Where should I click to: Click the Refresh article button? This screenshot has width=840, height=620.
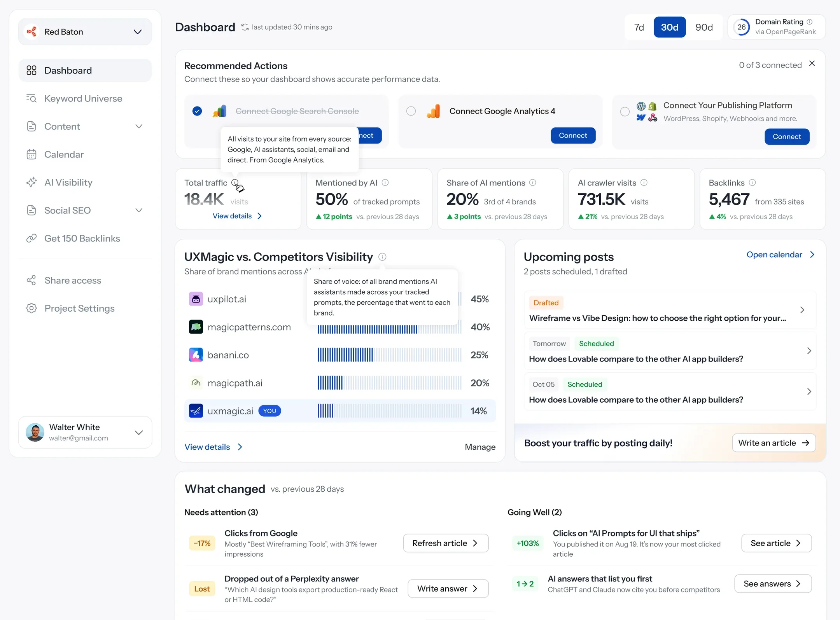point(446,543)
